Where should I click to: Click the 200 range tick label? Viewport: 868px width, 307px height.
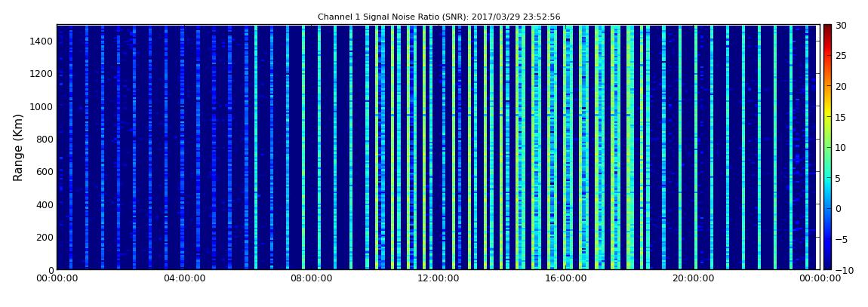(45, 238)
